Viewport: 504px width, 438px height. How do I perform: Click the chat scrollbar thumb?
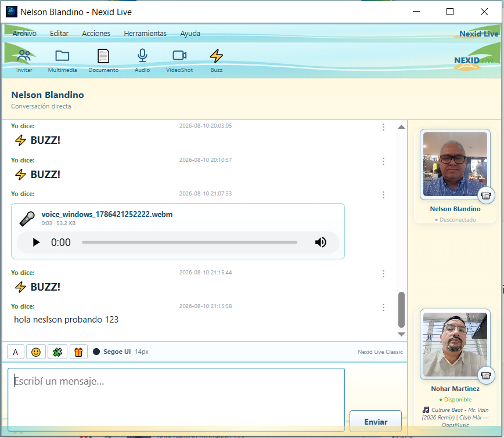click(x=401, y=309)
